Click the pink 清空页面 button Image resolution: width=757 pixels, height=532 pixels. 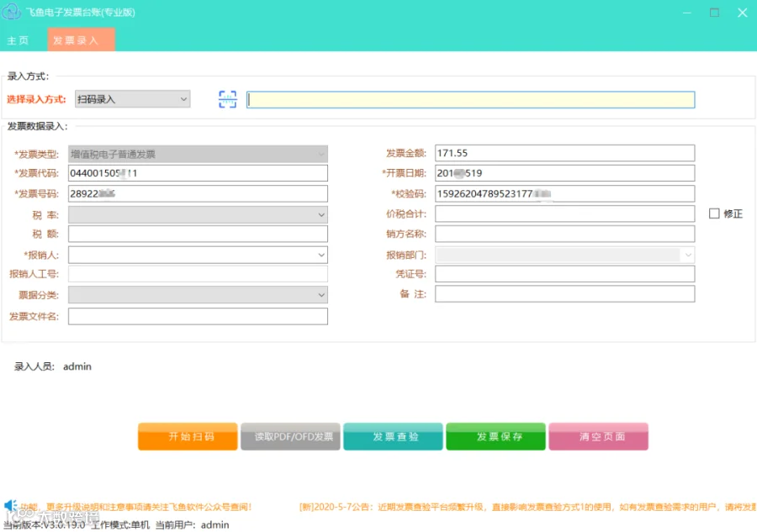(x=599, y=436)
